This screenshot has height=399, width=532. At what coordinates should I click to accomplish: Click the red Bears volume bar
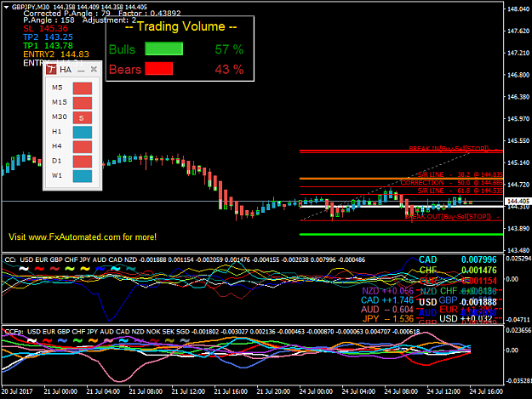coord(159,68)
